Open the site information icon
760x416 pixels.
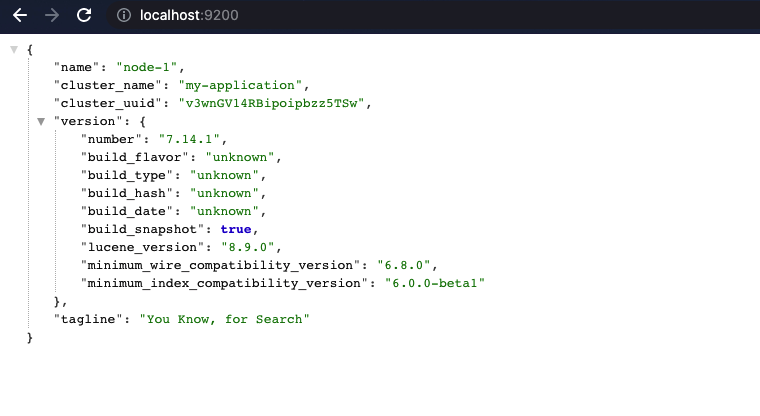pos(124,15)
